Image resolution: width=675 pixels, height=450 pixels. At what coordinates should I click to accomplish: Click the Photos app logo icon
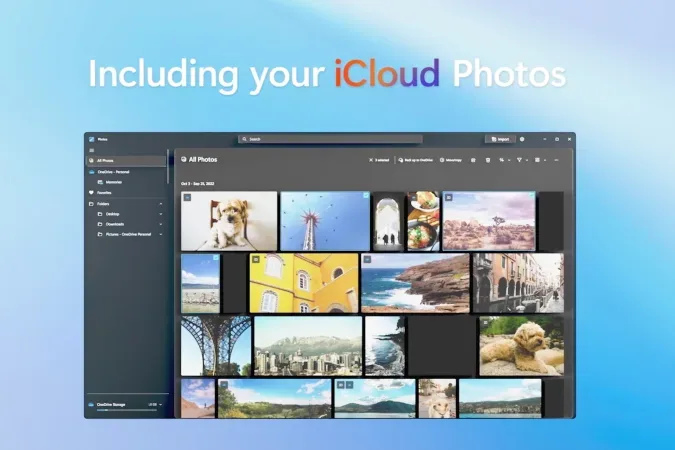click(x=91, y=139)
